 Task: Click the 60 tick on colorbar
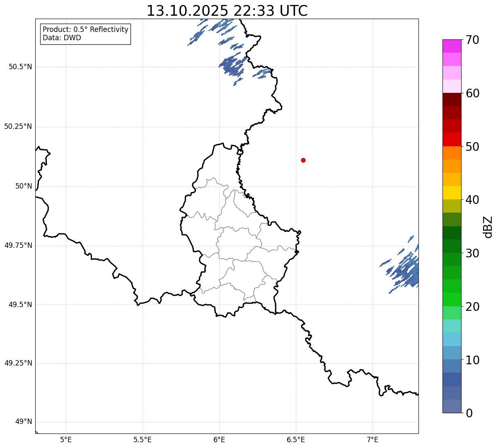click(x=472, y=93)
